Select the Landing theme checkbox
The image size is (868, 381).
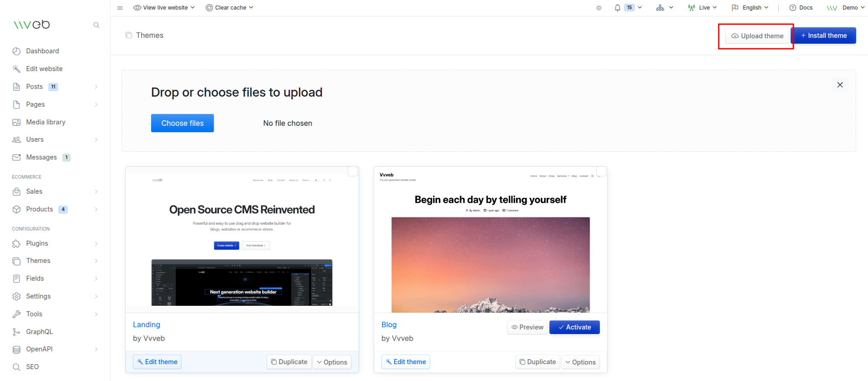point(353,171)
